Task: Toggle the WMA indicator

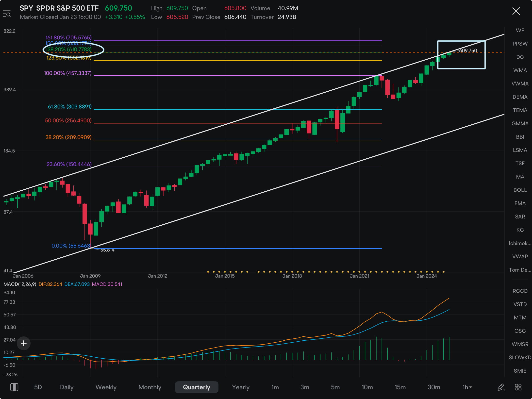Action: (x=520, y=70)
